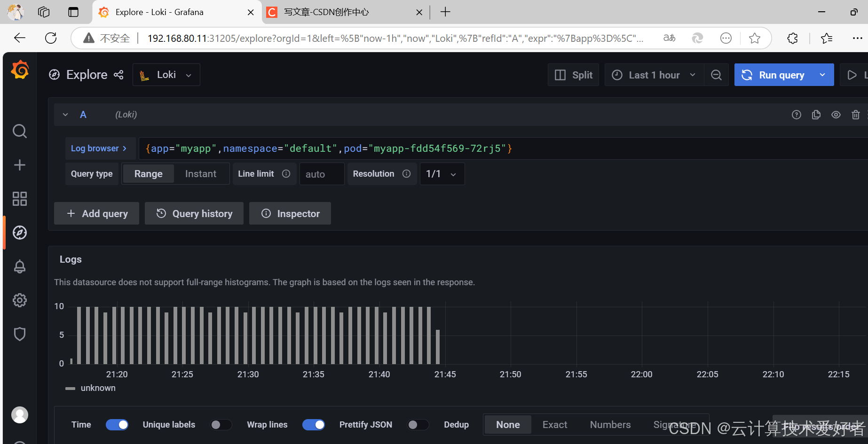Open the browser workspaces icon
This screenshot has width=868, height=444.
44,12
